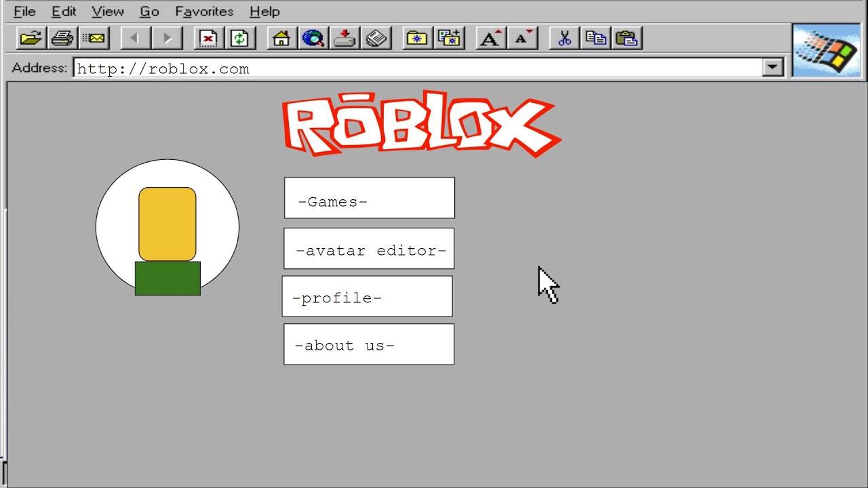Go back with the left arrow button
This screenshot has height=488, width=868.
(135, 38)
